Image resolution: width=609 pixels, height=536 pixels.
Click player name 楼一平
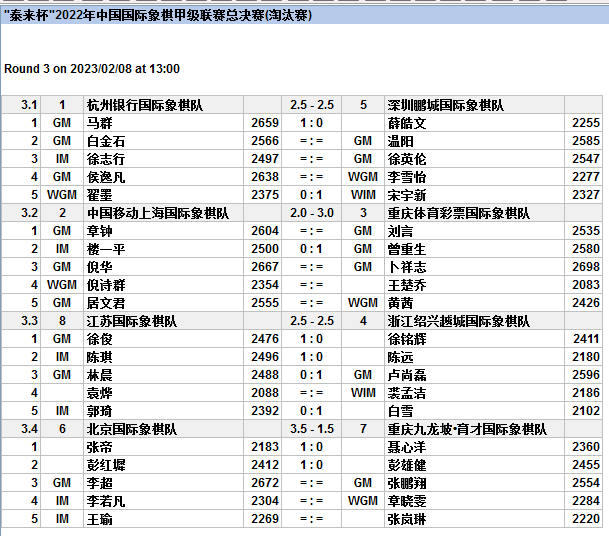106,249
